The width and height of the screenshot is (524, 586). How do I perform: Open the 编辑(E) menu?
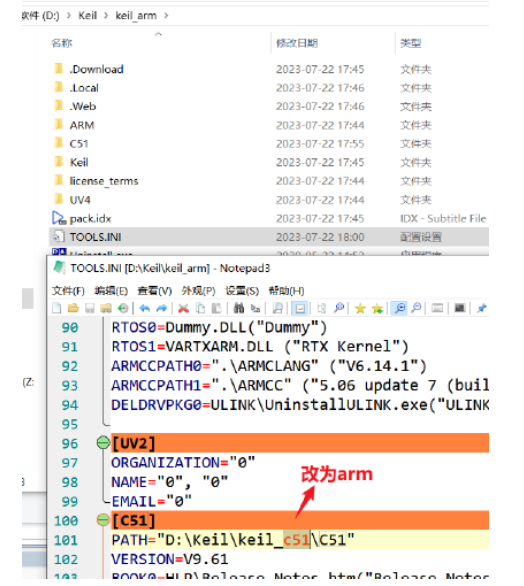tap(111, 291)
